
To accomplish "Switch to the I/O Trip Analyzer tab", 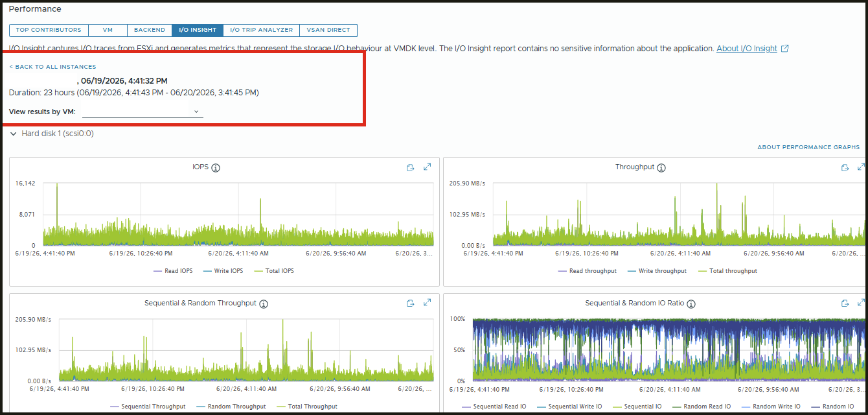I will [x=262, y=30].
